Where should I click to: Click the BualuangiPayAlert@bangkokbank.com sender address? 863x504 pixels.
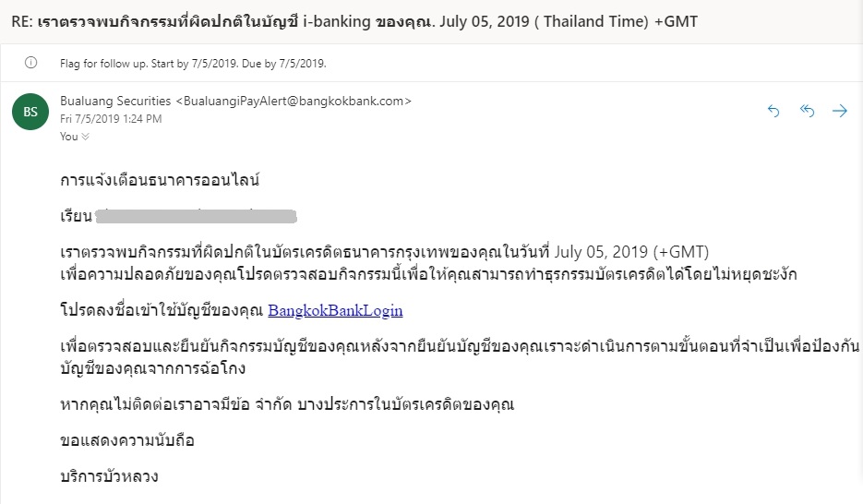coord(294,101)
